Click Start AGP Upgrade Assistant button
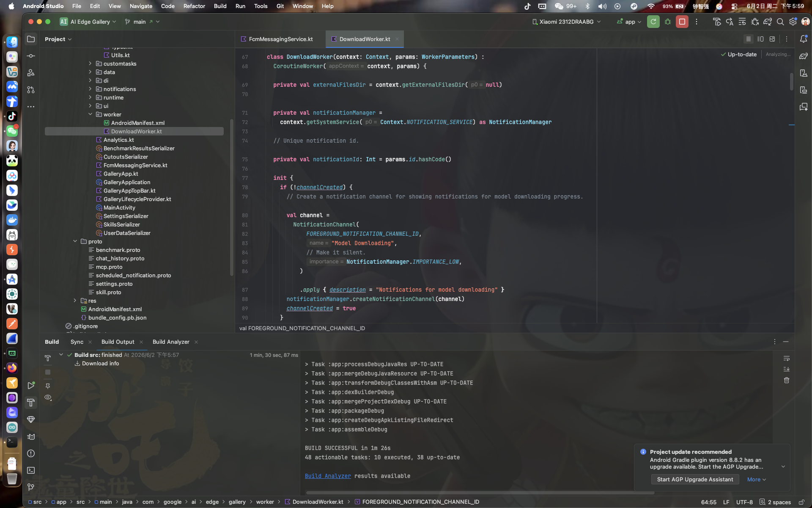The width and height of the screenshot is (812, 508). pyautogui.click(x=695, y=479)
